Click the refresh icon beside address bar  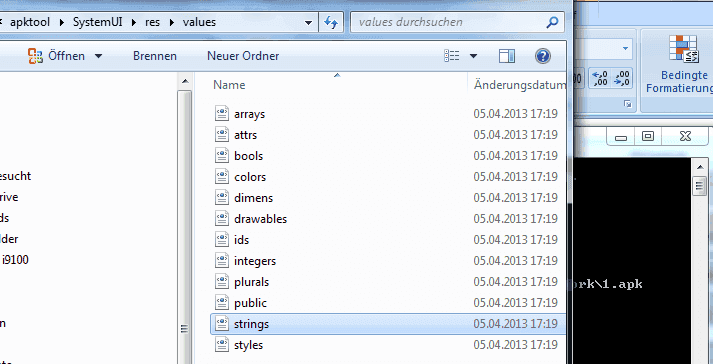point(331,22)
